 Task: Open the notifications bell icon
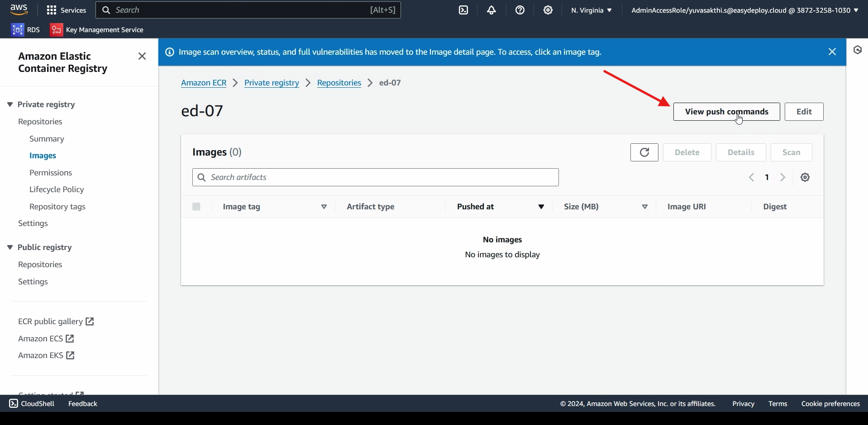tap(491, 10)
